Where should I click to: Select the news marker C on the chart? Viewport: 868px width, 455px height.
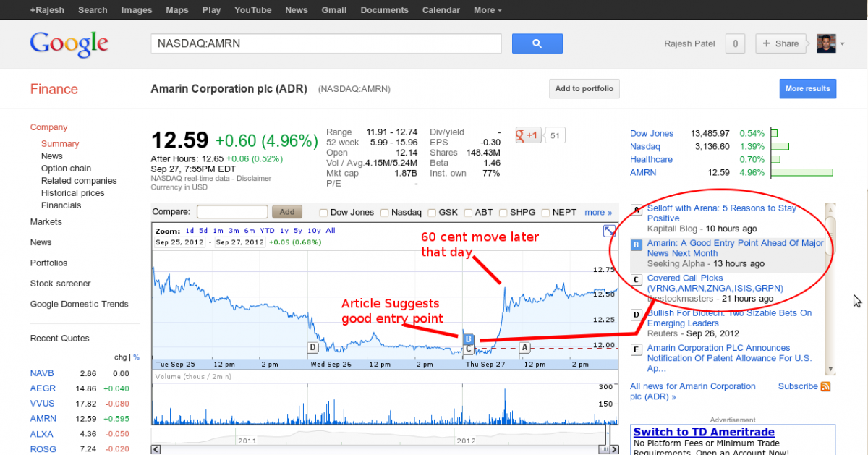coord(469,349)
